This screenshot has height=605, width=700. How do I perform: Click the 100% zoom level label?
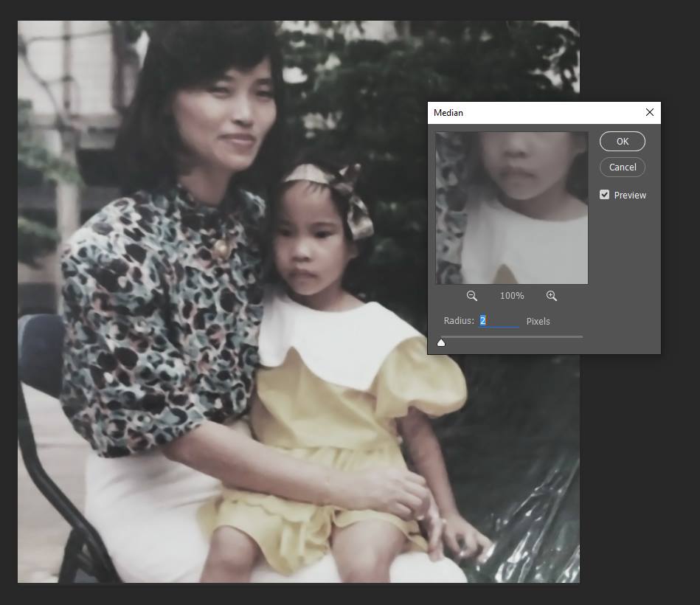(x=511, y=296)
